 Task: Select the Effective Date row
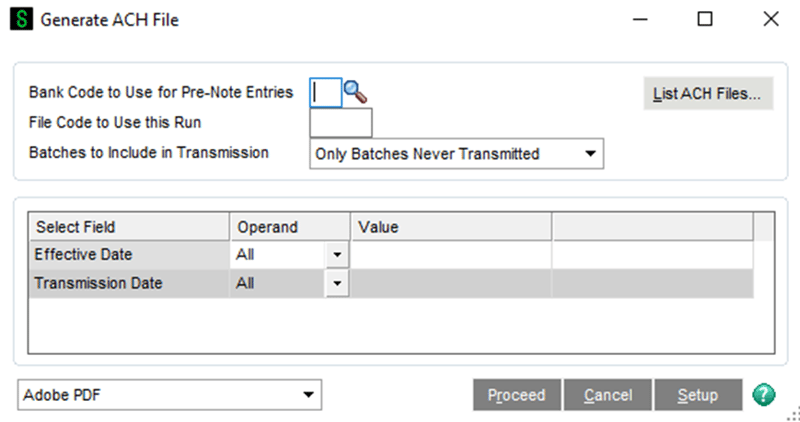click(130, 255)
